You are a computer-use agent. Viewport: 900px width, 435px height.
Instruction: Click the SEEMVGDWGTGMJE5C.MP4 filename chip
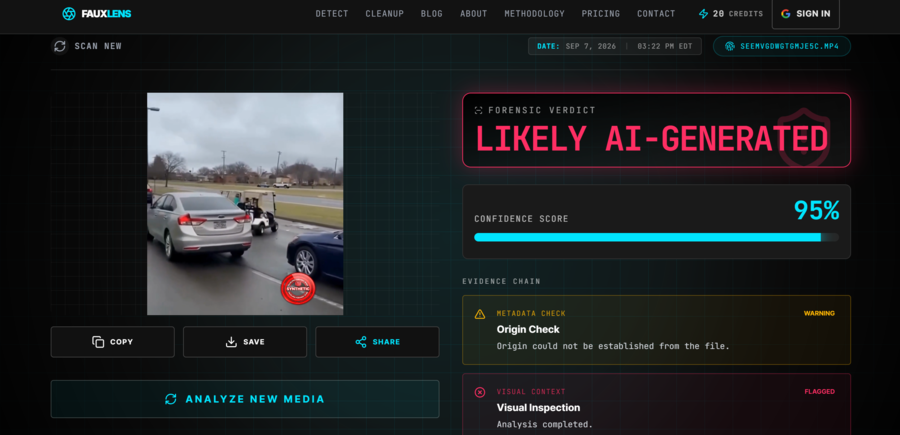tap(782, 46)
